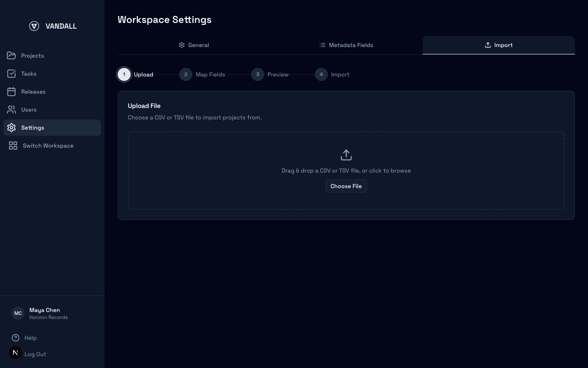Image resolution: width=588 pixels, height=368 pixels.
Task: Click the Vandall shield logo icon
Action: [x=34, y=26]
